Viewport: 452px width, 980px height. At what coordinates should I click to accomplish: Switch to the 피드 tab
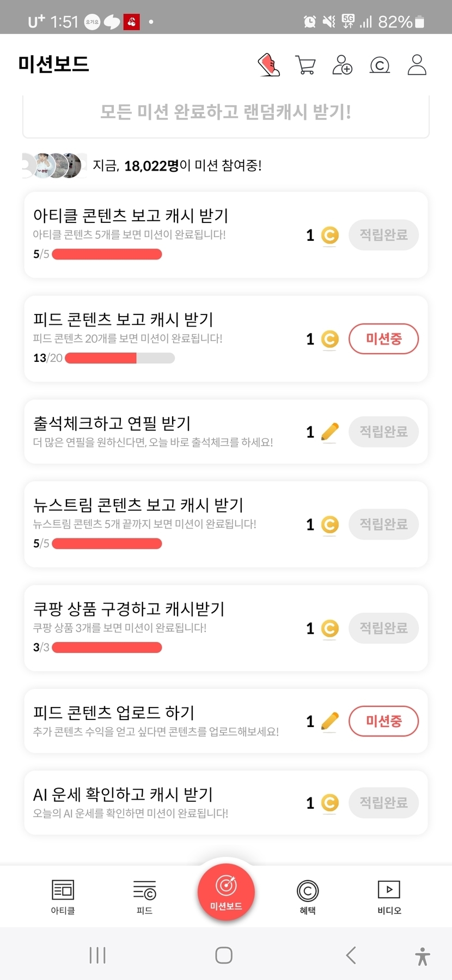tap(144, 897)
